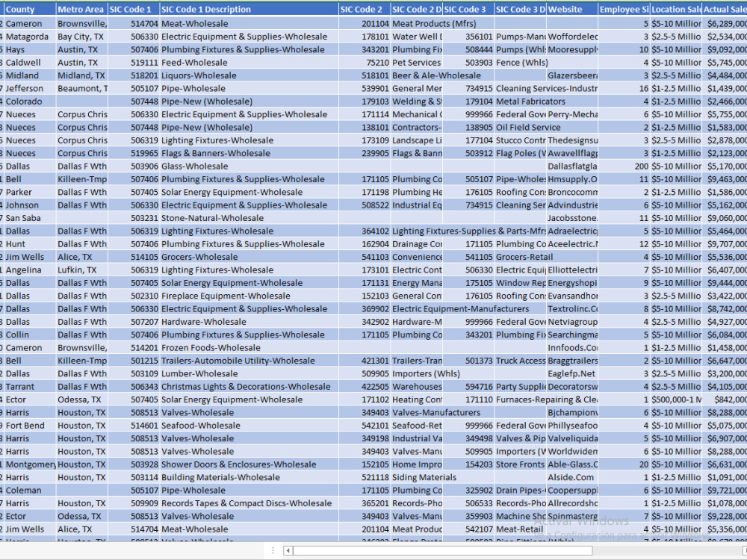Click SIC code 514601 cell
This screenshot has height=560, width=747.
(x=134, y=426)
